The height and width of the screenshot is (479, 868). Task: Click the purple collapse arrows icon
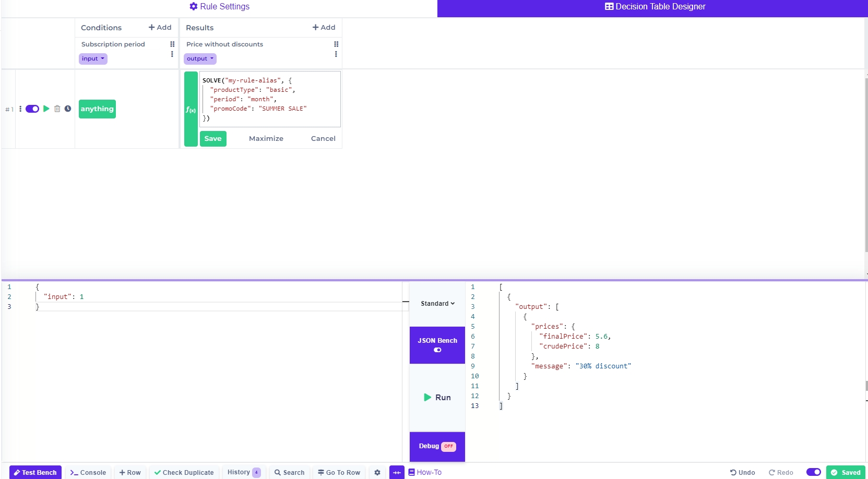[x=397, y=472]
